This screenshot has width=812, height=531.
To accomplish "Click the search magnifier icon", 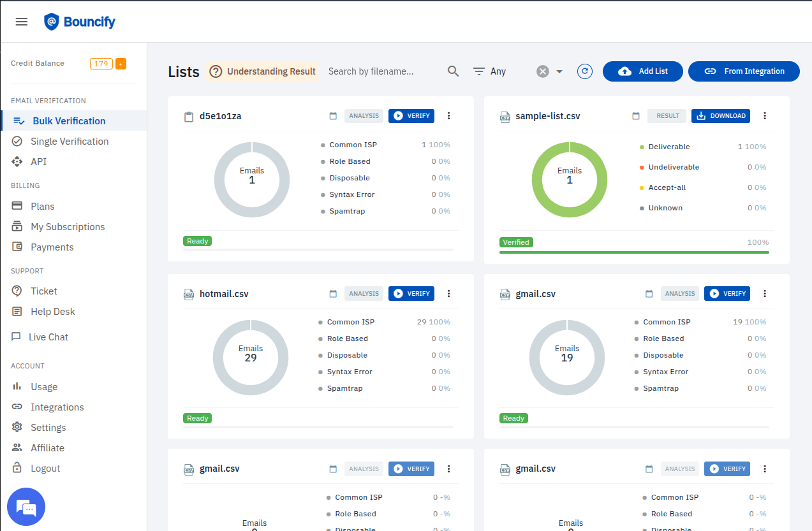I will [x=453, y=71].
